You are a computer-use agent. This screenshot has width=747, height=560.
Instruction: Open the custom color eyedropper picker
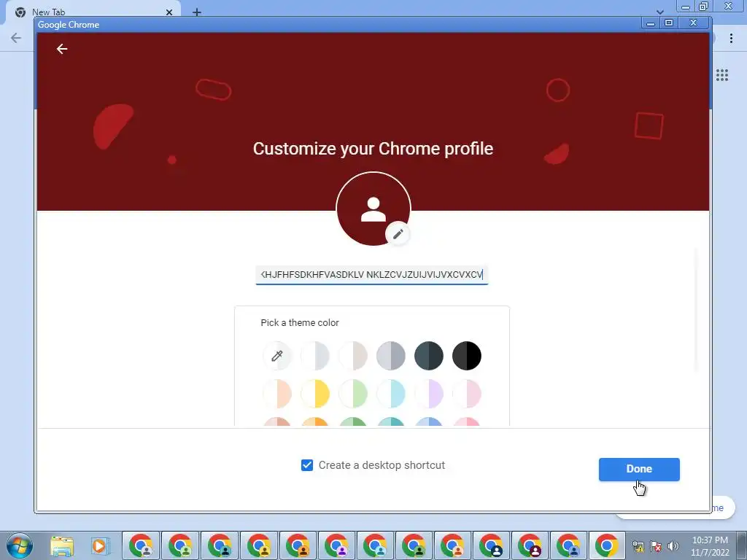click(276, 356)
